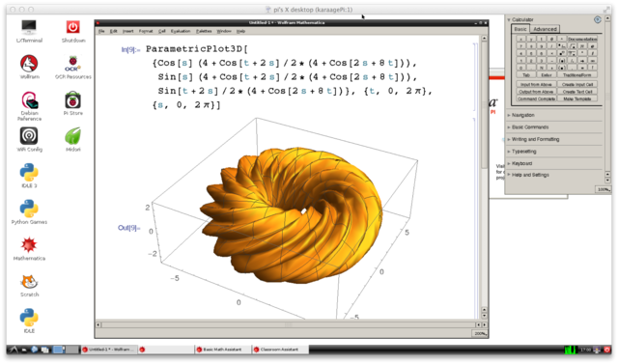Screen dimensions: 618x364
Task: Click the notebook horizontal scrollbar left arrow
Action: click(x=98, y=324)
